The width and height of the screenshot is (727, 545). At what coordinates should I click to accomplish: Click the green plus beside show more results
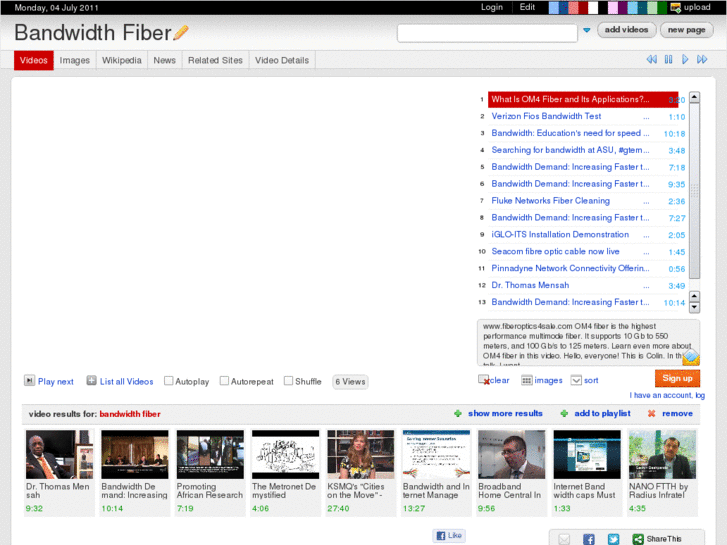[458, 413]
